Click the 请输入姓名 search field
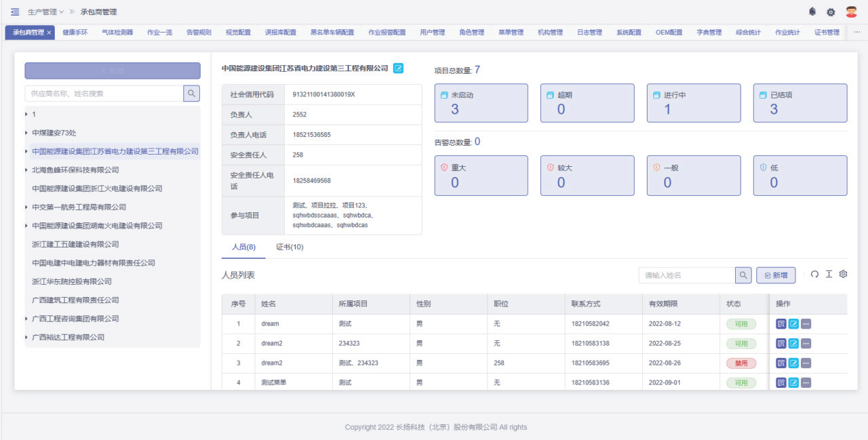The image size is (868, 440). [686, 275]
